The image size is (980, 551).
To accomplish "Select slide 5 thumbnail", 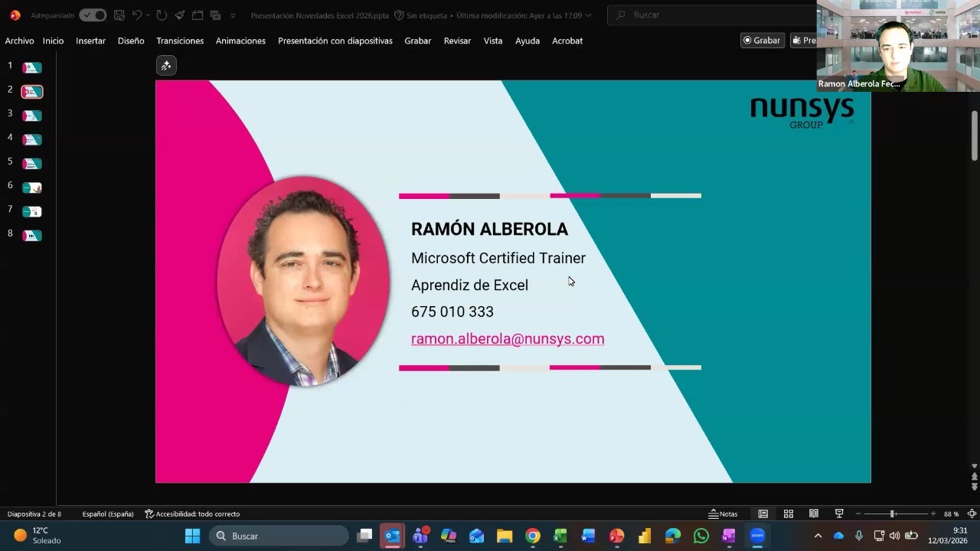I will pos(32,163).
